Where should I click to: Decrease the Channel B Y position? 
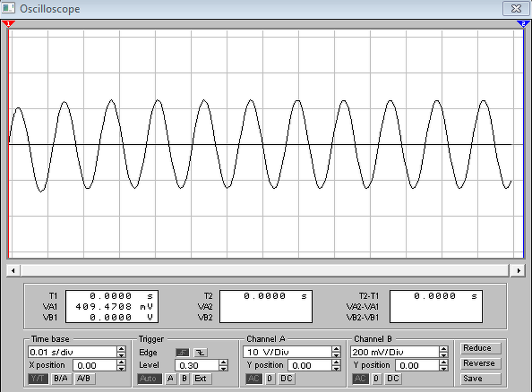pos(444,368)
